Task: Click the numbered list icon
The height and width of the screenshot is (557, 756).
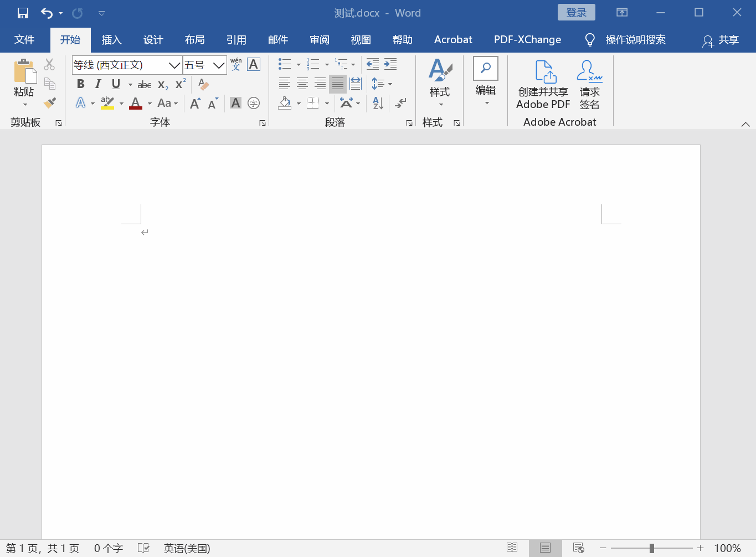Action: 313,64
